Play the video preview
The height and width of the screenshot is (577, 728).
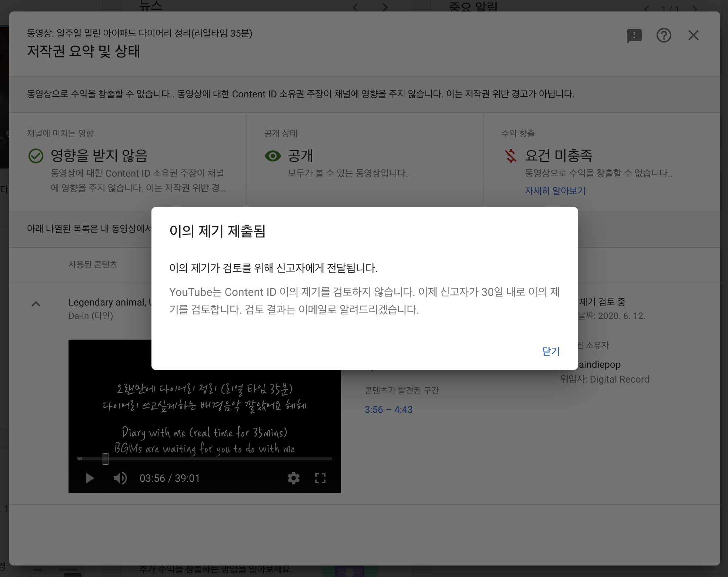(90, 478)
